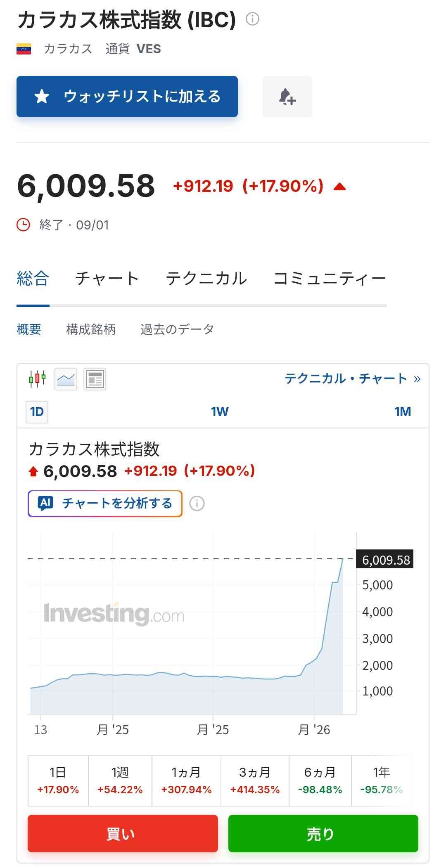Select the 1年 performance period cell
446x868 pixels.
click(381, 780)
